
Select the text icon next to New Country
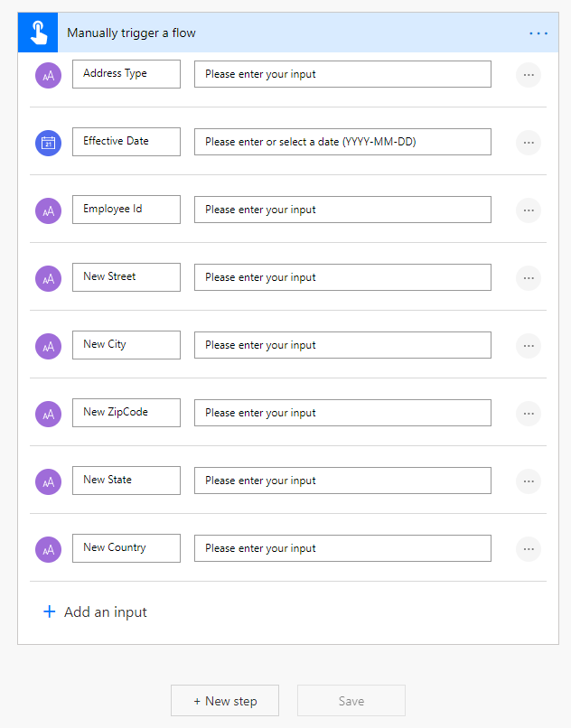pyautogui.click(x=48, y=548)
